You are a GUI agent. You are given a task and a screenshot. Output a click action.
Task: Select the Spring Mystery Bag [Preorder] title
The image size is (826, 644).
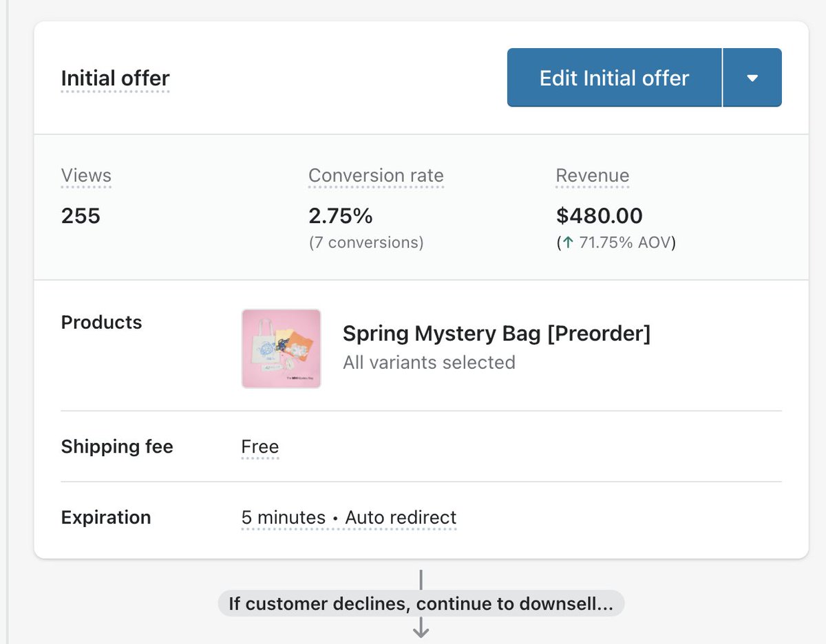[496, 334]
